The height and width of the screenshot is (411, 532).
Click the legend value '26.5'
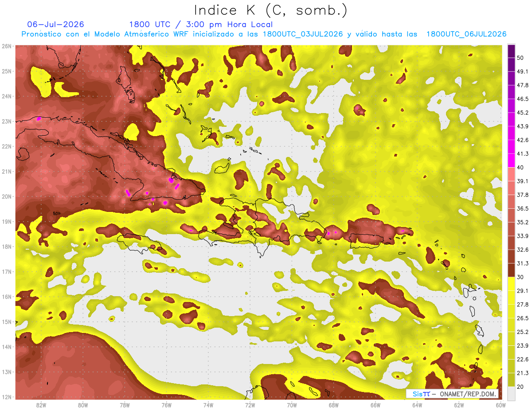click(x=522, y=318)
